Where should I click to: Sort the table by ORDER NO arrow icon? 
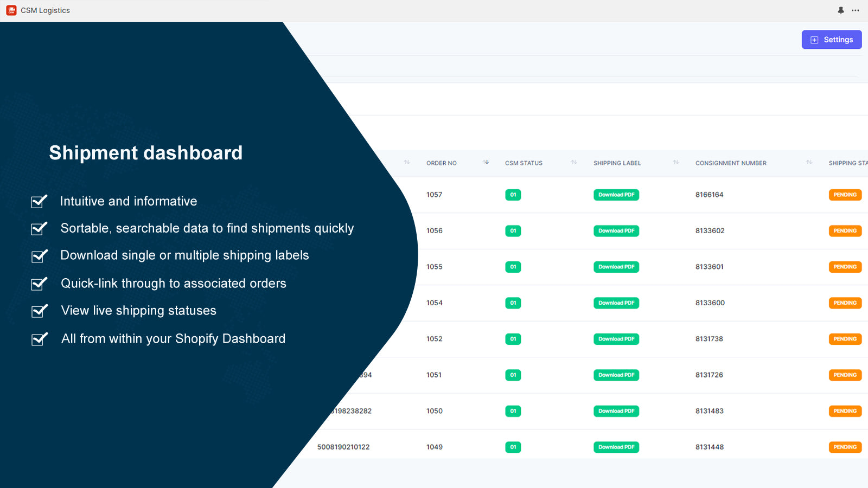[x=486, y=162]
